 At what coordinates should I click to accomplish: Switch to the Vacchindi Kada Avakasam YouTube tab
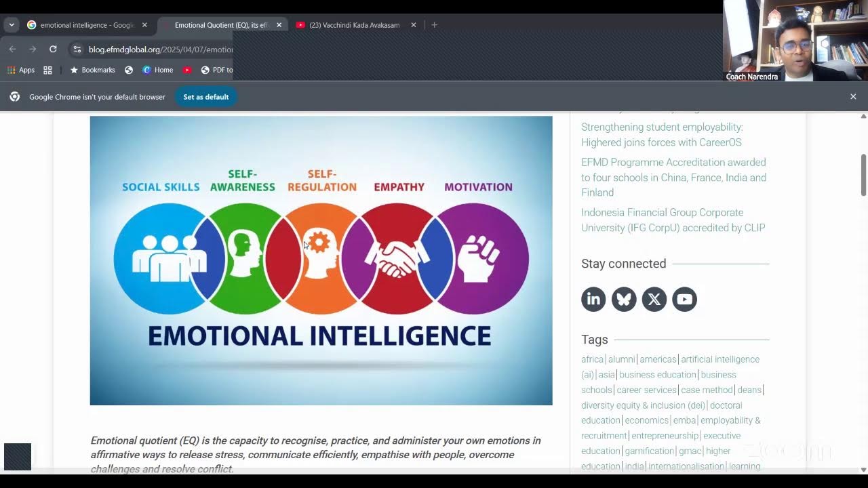click(355, 25)
